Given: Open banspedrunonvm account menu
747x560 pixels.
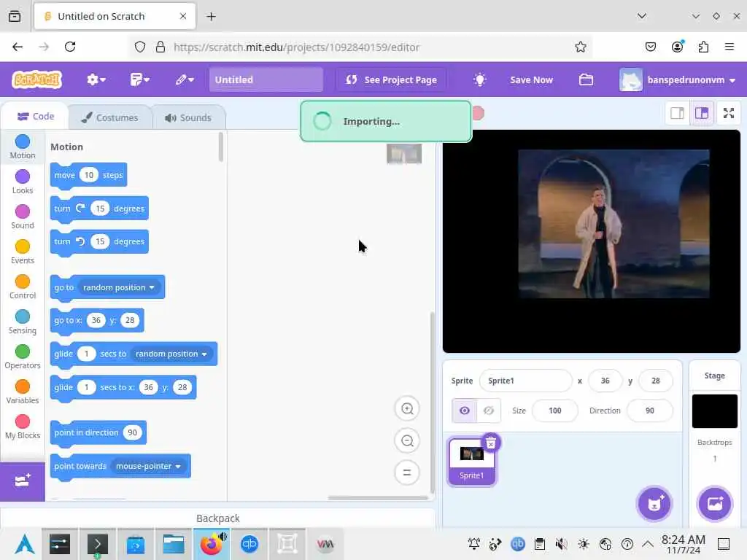Looking at the screenshot, I should (678, 79).
